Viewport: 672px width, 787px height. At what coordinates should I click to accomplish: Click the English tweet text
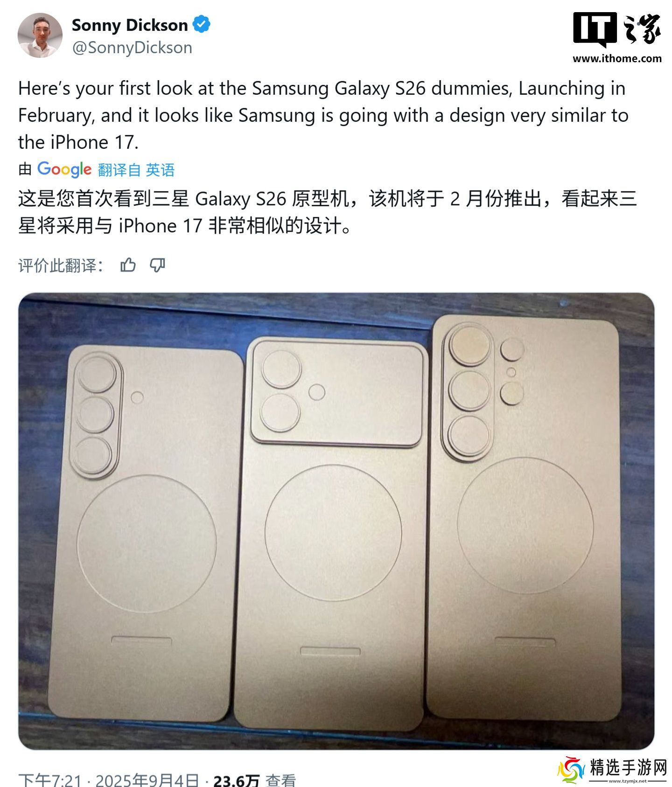tap(323, 115)
